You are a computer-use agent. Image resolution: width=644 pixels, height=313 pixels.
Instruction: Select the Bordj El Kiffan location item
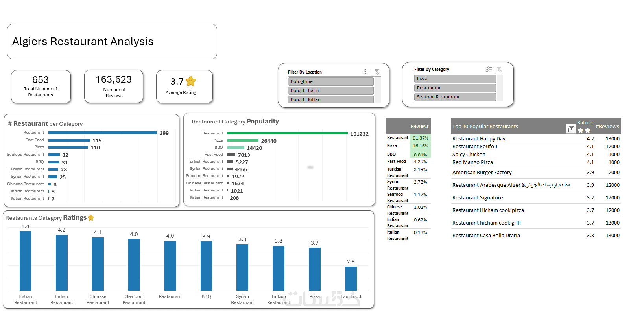point(330,99)
